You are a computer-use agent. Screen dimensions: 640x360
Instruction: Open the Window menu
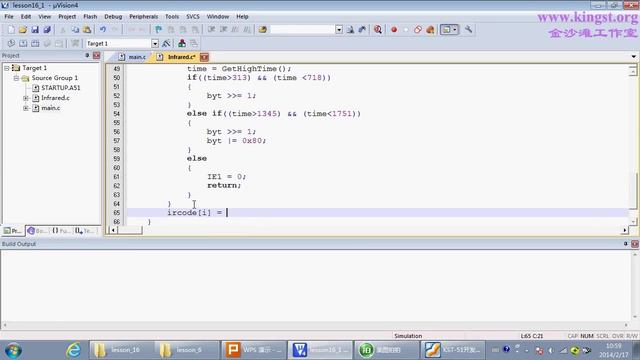click(218, 17)
